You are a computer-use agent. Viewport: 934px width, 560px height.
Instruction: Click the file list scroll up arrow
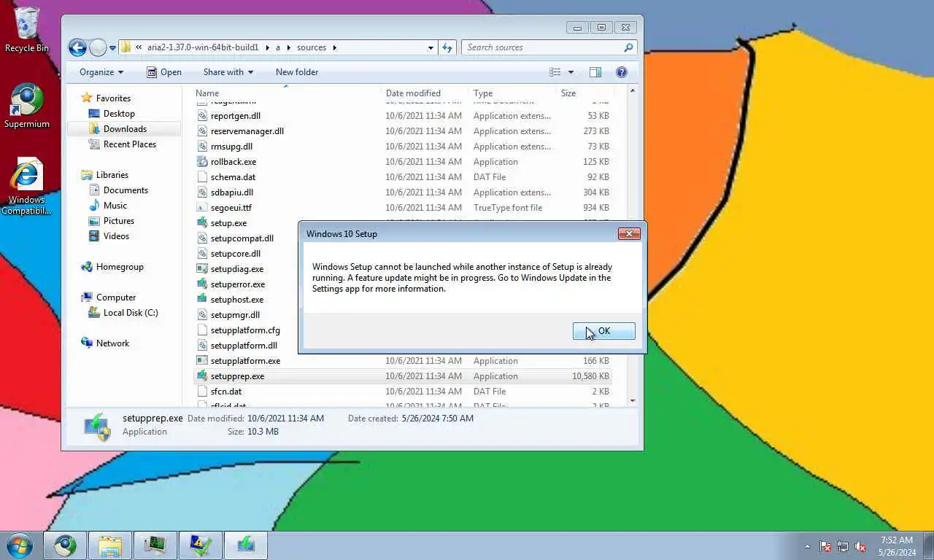pos(632,91)
